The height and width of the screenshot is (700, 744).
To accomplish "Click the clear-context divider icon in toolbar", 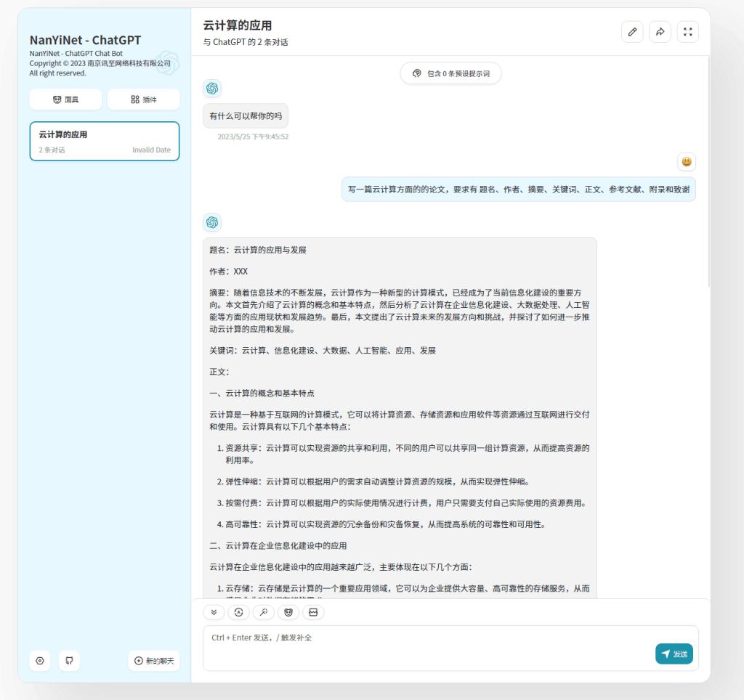I will pyautogui.click(x=313, y=612).
